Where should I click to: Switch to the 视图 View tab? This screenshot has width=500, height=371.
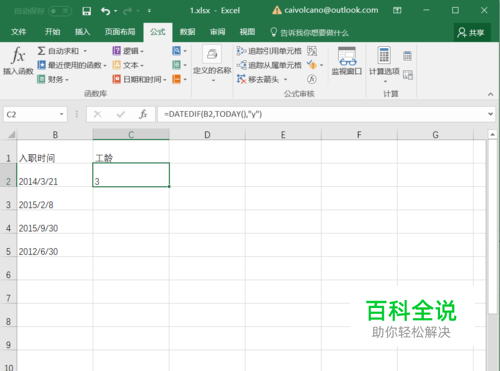pyautogui.click(x=247, y=32)
